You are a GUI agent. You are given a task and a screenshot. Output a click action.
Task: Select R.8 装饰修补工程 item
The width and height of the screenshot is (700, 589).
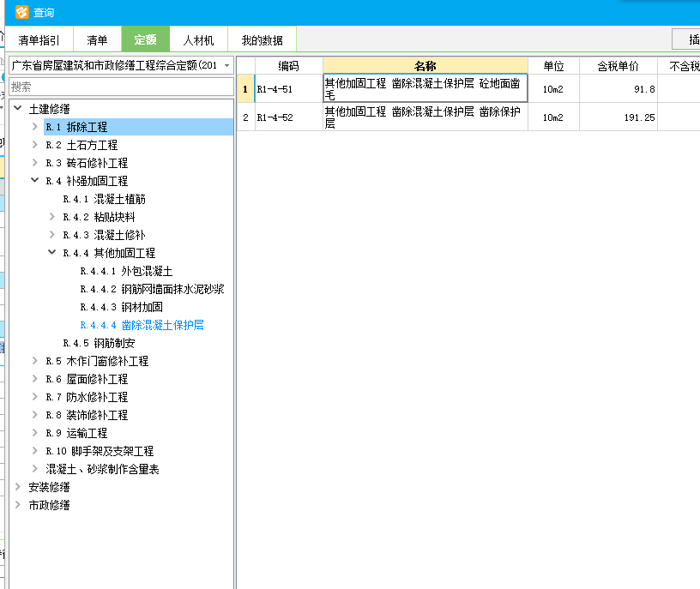87,415
